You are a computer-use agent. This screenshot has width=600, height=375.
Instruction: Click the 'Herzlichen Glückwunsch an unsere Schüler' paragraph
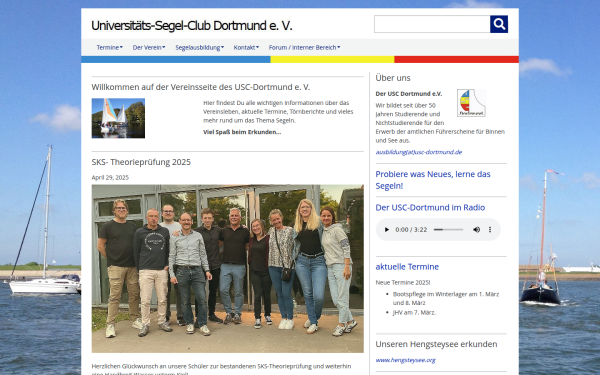click(221, 369)
